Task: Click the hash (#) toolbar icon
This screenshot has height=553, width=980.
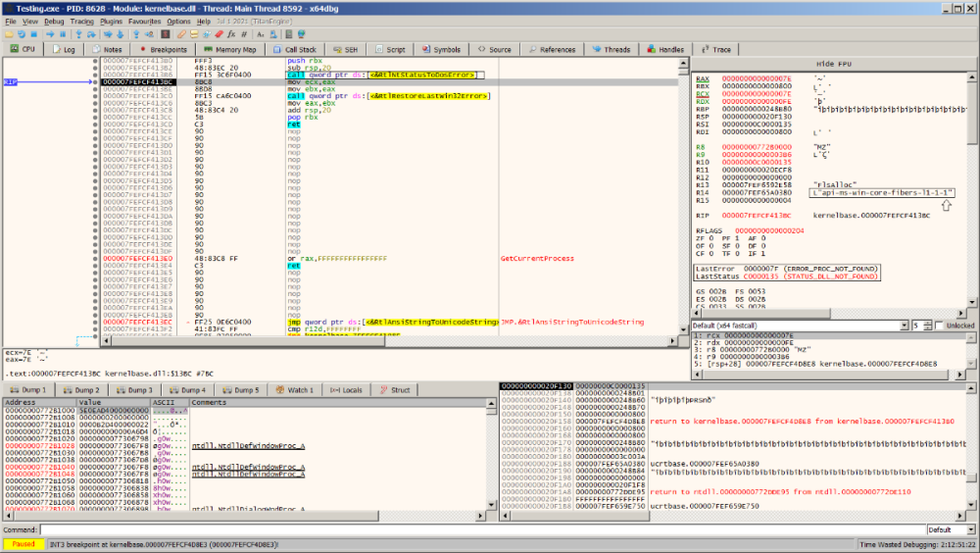Action: [x=244, y=33]
